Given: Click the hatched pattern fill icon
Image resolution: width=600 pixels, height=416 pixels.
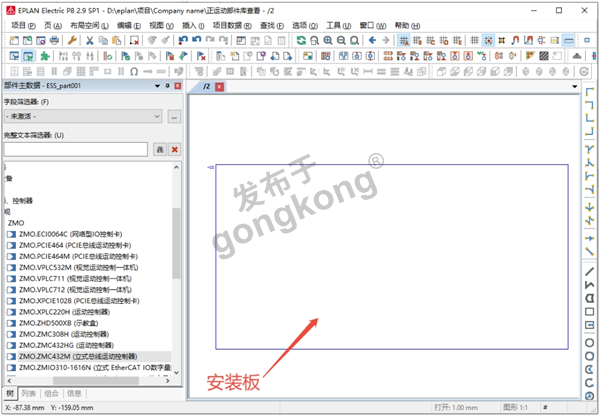Looking at the screenshot, I should click(x=543, y=56).
